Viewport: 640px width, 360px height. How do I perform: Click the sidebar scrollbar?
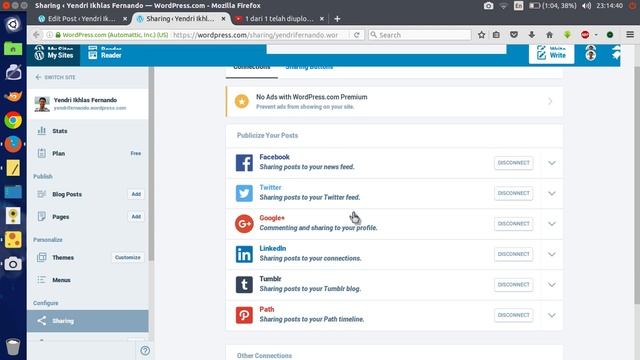pyautogui.click(x=151, y=163)
